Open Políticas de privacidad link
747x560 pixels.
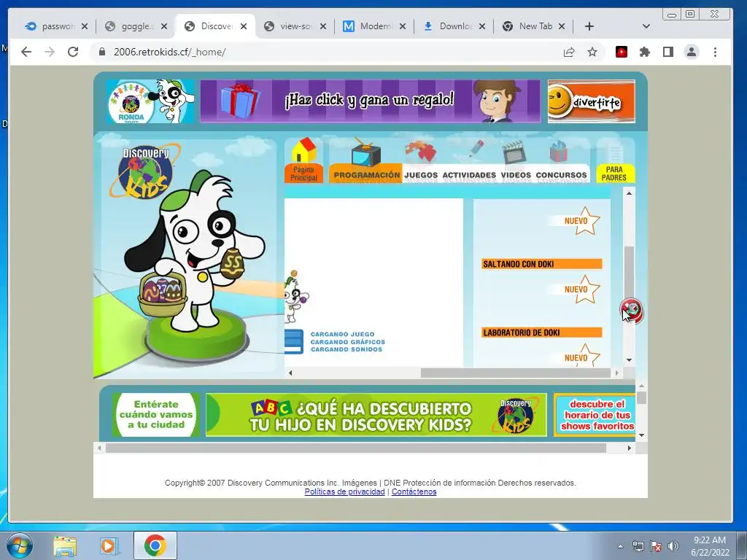pos(344,491)
